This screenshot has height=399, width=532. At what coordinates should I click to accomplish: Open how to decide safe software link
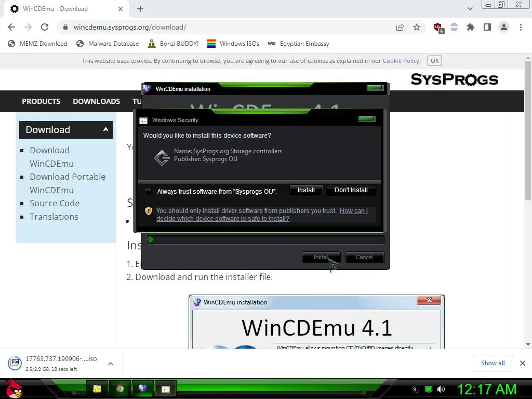262,215
